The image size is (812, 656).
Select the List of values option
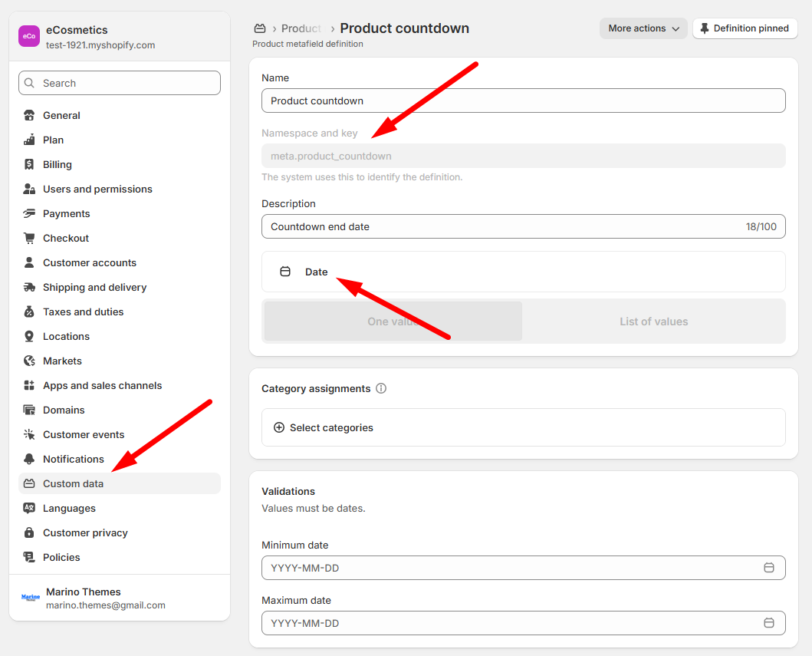pos(654,321)
